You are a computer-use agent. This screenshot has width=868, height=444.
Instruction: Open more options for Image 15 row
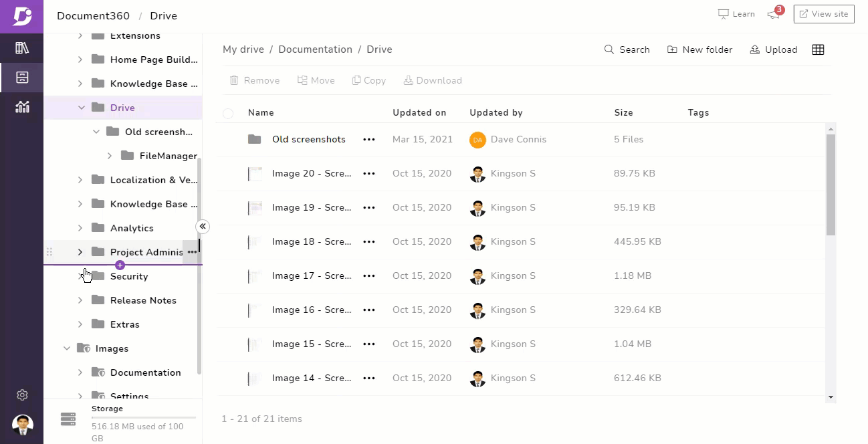pyautogui.click(x=368, y=344)
